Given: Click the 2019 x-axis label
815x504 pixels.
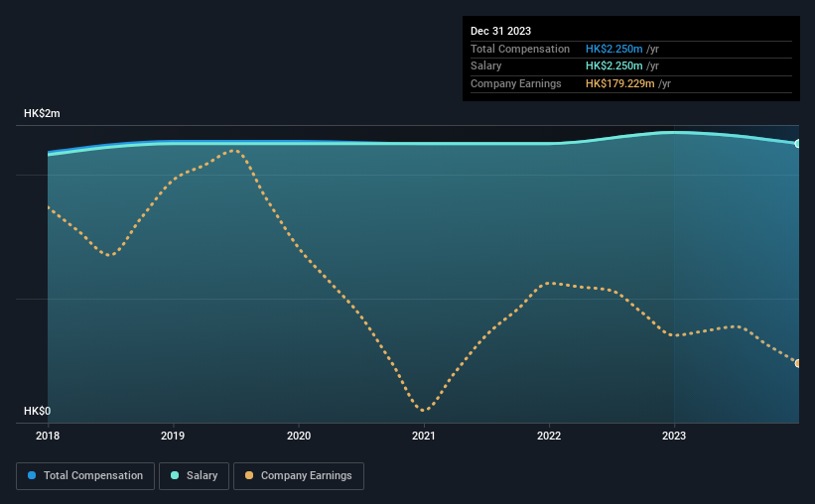Looking at the screenshot, I should 173,436.
